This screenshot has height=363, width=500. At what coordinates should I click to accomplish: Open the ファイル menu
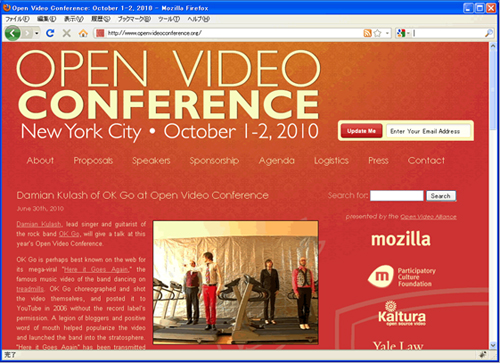(x=18, y=19)
